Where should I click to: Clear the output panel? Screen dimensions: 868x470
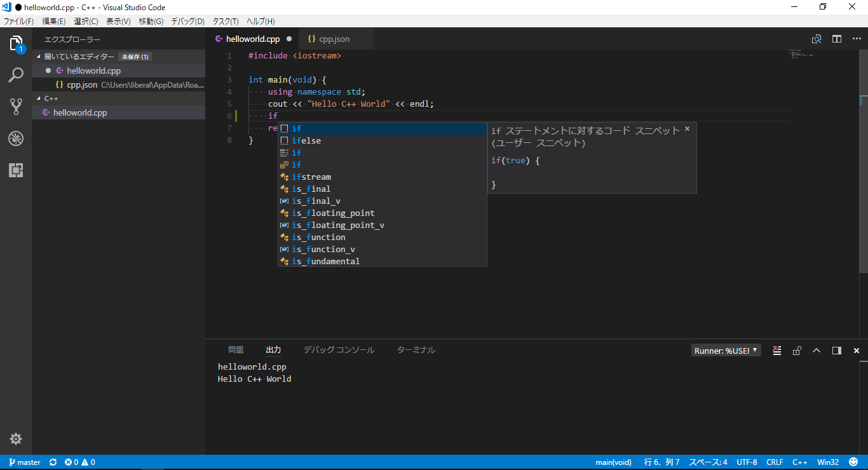(x=777, y=351)
